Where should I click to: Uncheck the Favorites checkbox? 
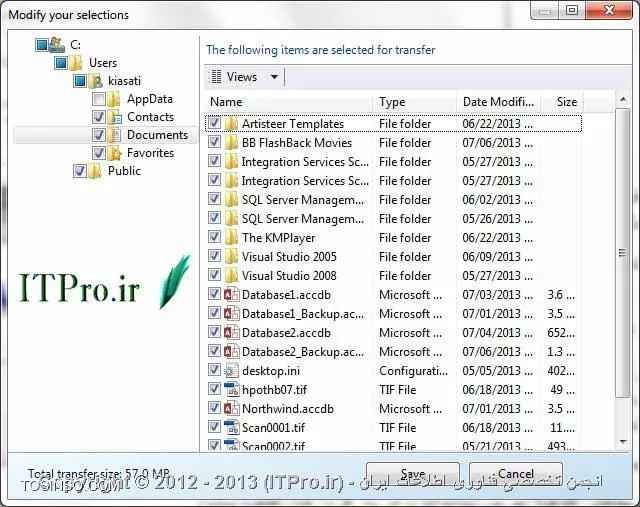tap(99, 153)
